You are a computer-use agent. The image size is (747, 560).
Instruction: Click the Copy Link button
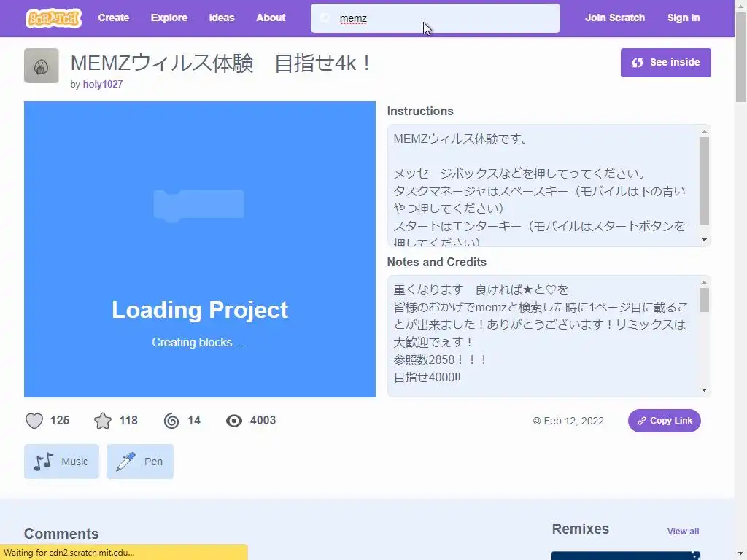pyautogui.click(x=664, y=421)
